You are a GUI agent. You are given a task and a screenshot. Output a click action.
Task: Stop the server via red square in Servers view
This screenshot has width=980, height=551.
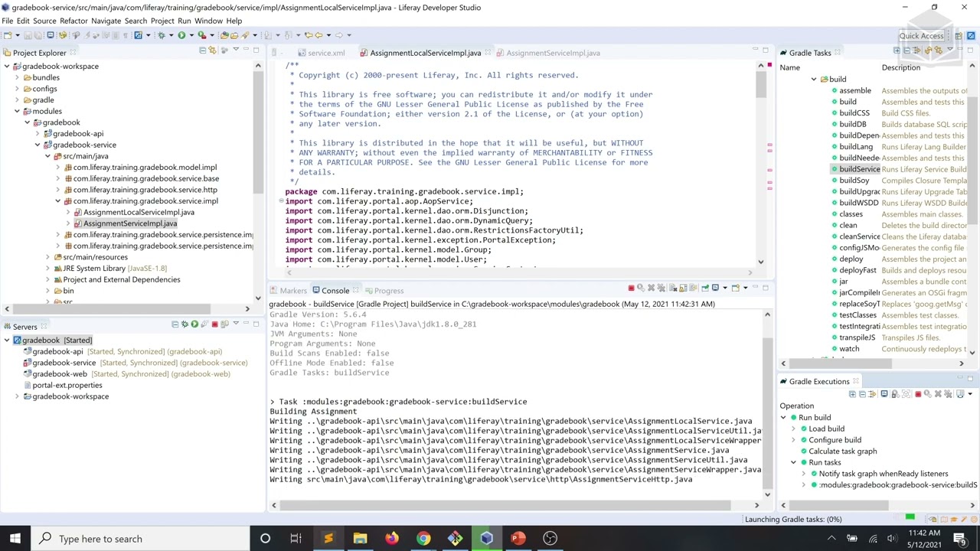(x=214, y=324)
